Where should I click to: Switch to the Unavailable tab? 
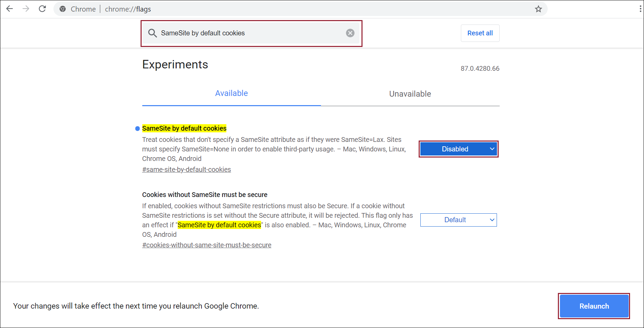tap(410, 94)
